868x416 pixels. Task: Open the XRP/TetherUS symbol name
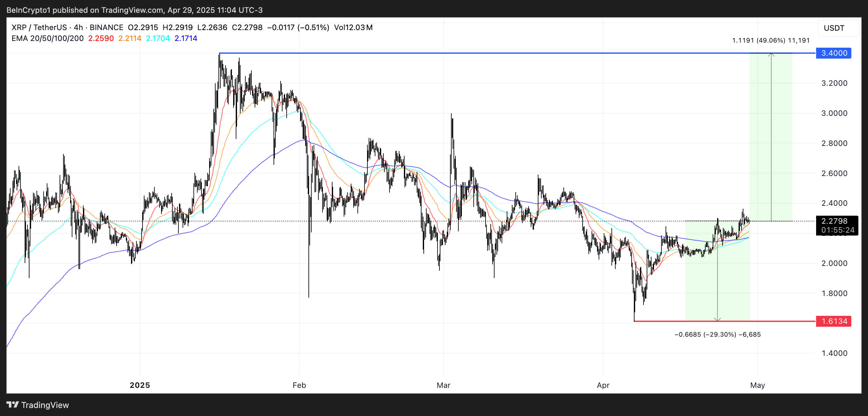click(39, 27)
